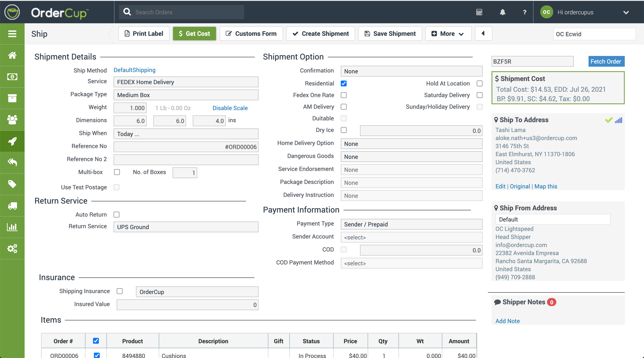The image size is (644, 358).
Task: Enable Shipping Insurance checkbox
Action: 120,291
